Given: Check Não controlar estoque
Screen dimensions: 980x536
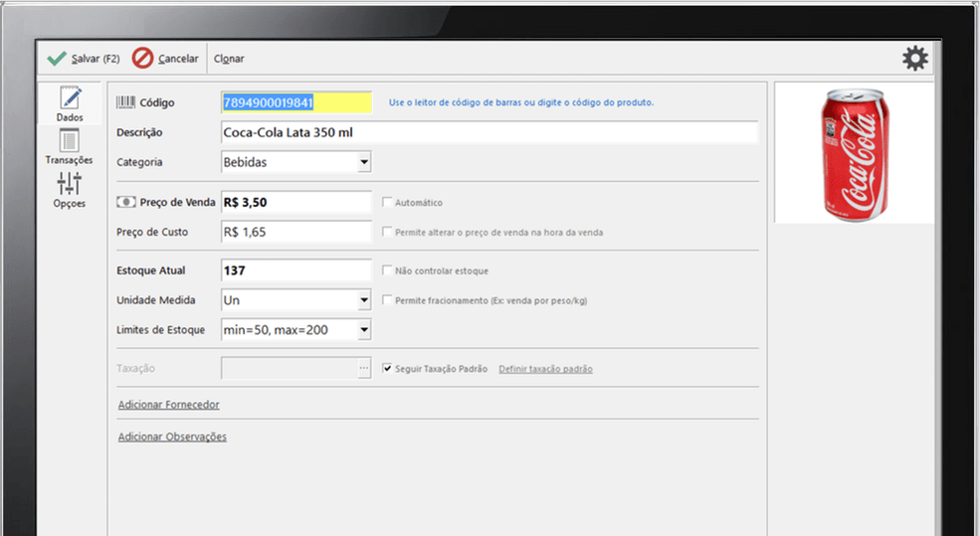Looking at the screenshot, I should (387, 270).
